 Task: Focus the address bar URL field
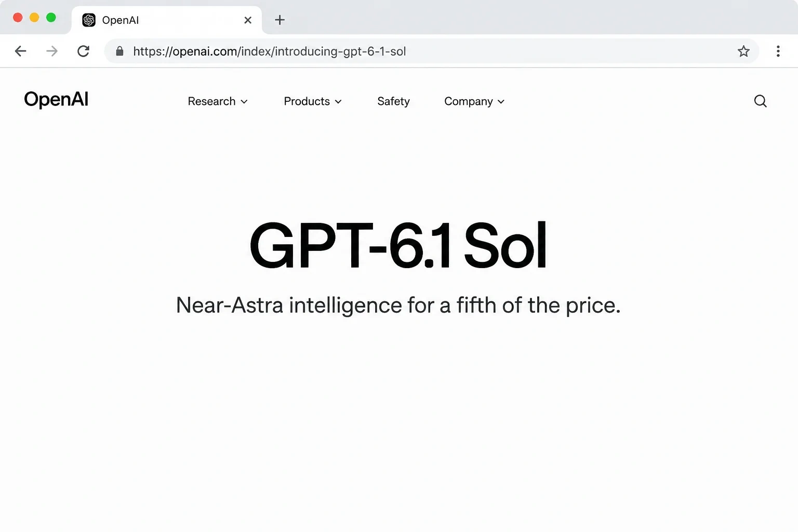coord(431,51)
